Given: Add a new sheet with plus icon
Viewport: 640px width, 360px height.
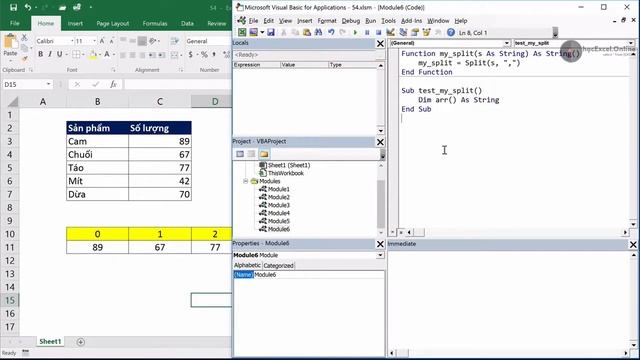Looking at the screenshot, I should [x=80, y=342].
